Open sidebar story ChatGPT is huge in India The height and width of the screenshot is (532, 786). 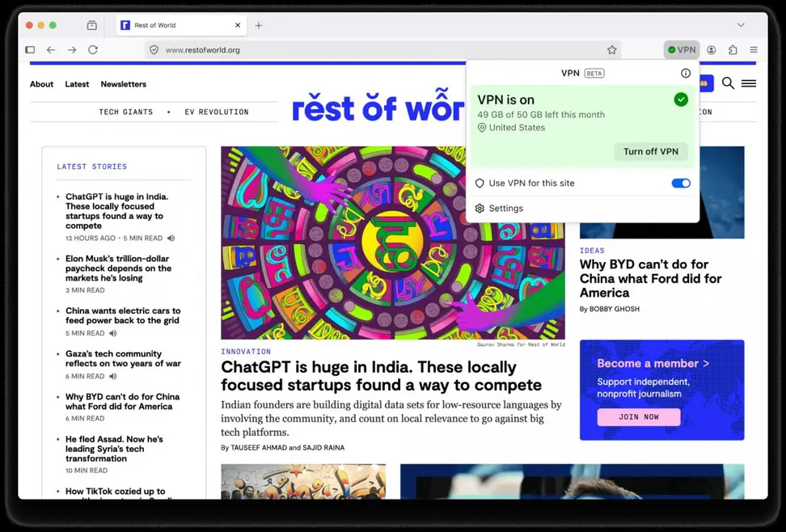tap(116, 211)
